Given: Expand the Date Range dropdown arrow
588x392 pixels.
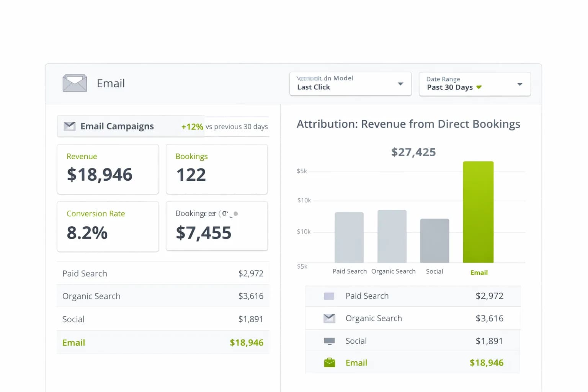Looking at the screenshot, I should pyautogui.click(x=519, y=84).
